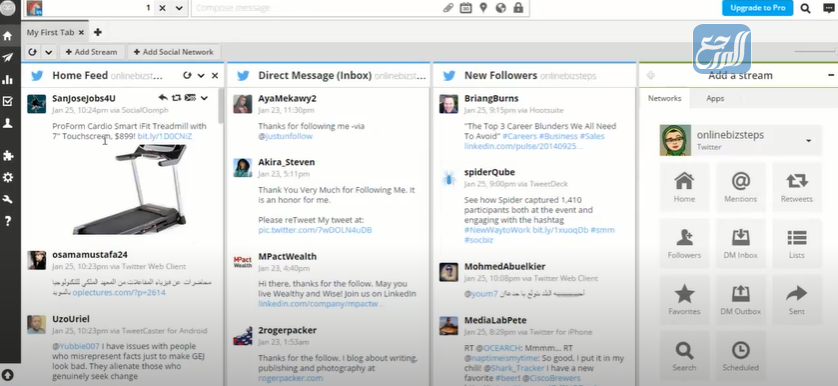Add Favorites stream tile
The width and height of the screenshot is (838, 386).
point(684,299)
